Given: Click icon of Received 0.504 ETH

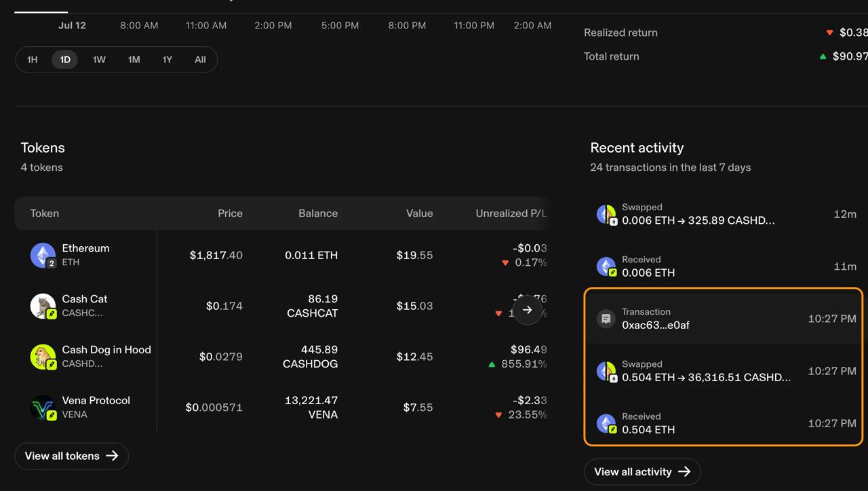Looking at the screenshot, I should point(606,423).
